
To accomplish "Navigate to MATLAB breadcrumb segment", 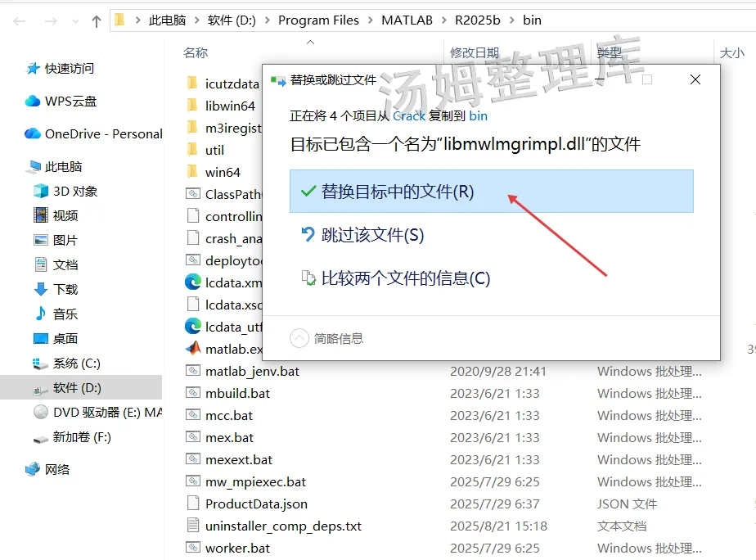I will (407, 20).
